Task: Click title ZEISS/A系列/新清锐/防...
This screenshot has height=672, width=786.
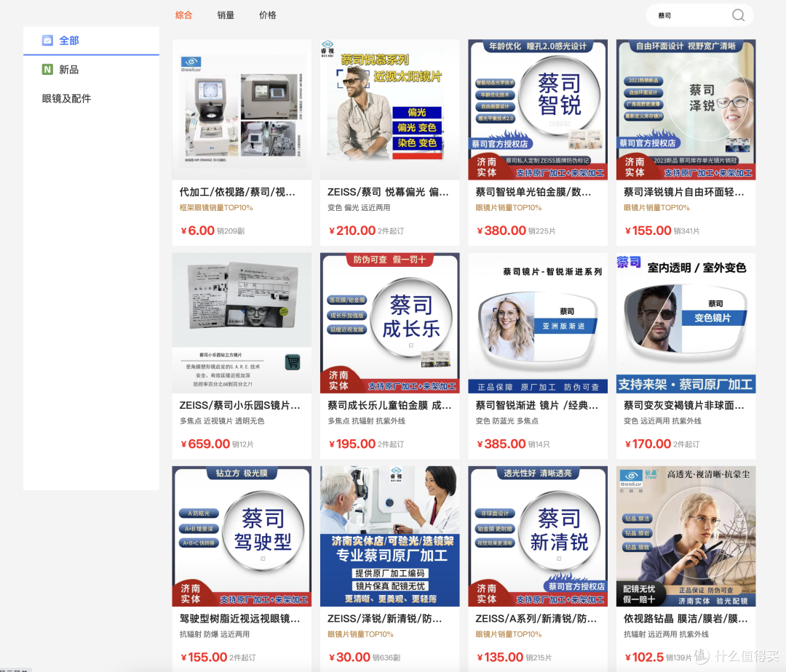Action: [x=536, y=619]
